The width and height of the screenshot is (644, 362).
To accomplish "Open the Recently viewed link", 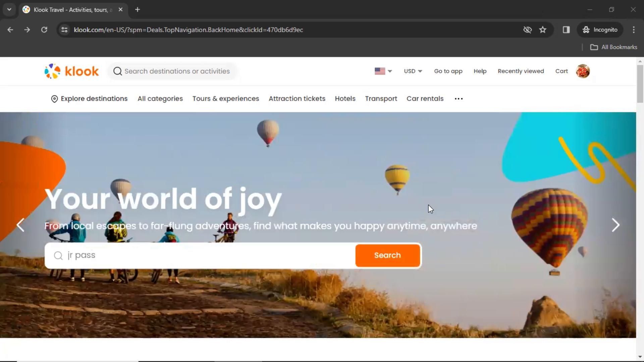I will coord(521,71).
